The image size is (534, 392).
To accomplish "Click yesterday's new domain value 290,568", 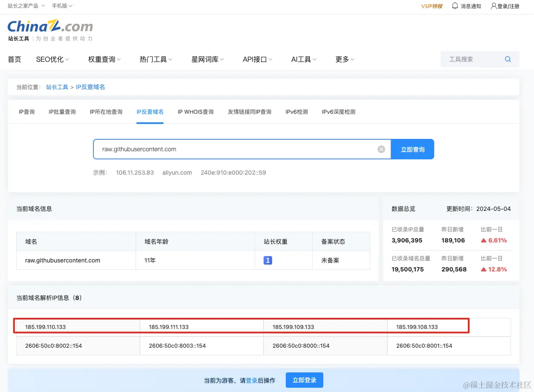I will coord(454,269).
